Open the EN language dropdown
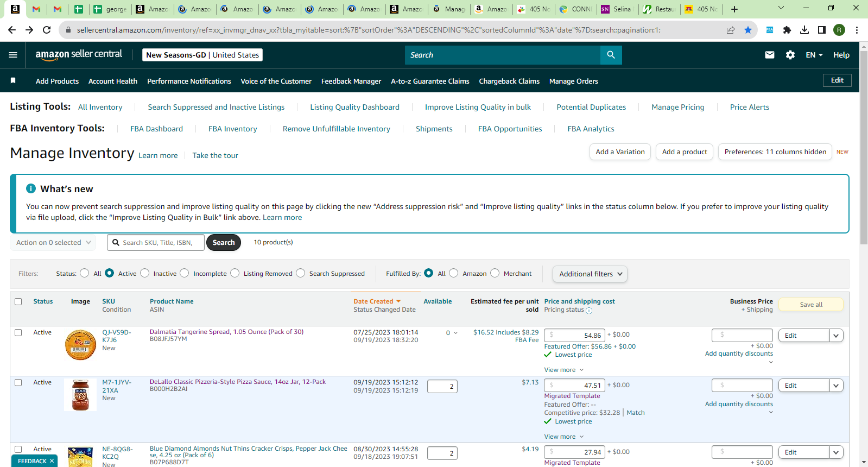The width and height of the screenshot is (868, 467). click(x=814, y=55)
